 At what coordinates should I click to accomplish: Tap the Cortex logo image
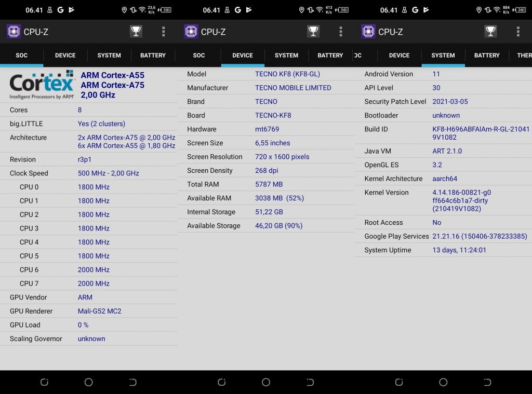click(x=42, y=85)
